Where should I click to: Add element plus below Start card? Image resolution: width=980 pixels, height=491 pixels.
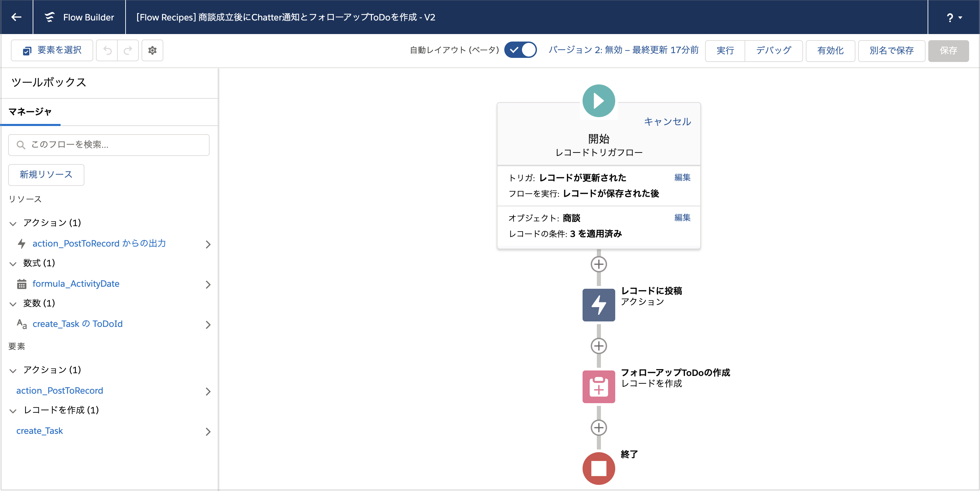599,264
